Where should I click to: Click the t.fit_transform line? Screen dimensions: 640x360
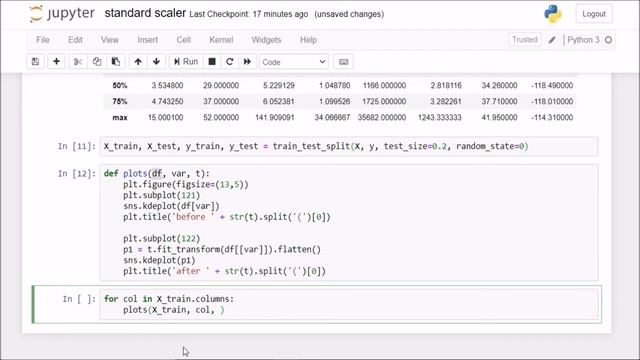(222, 249)
